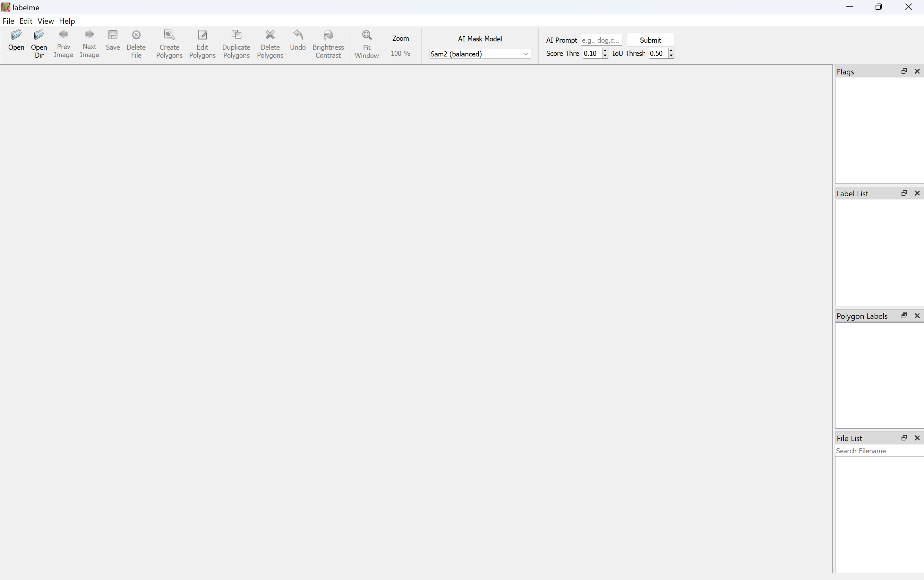The width and height of the screenshot is (924, 580).
Task: Close the Polygon Labels panel
Action: [917, 316]
